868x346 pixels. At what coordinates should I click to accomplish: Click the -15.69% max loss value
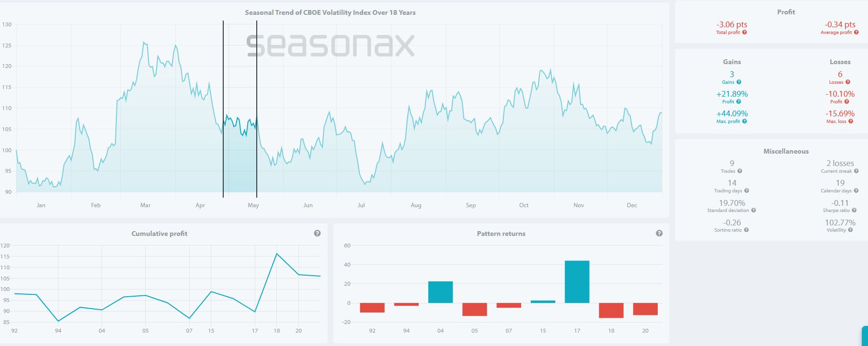tap(840, 113)
